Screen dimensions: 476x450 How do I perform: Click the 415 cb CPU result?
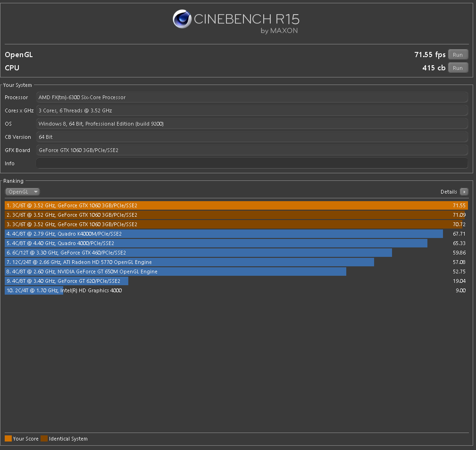[x=434, y=68]
